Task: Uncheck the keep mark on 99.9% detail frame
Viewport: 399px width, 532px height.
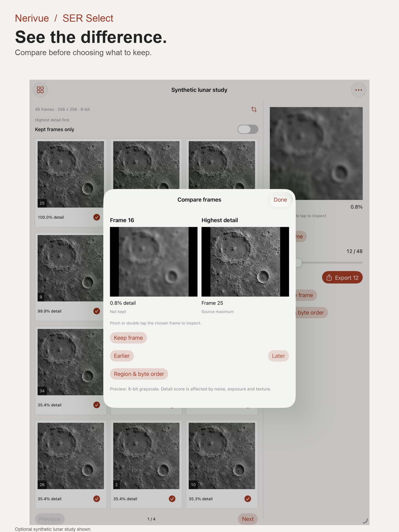Action: [97, 311]
